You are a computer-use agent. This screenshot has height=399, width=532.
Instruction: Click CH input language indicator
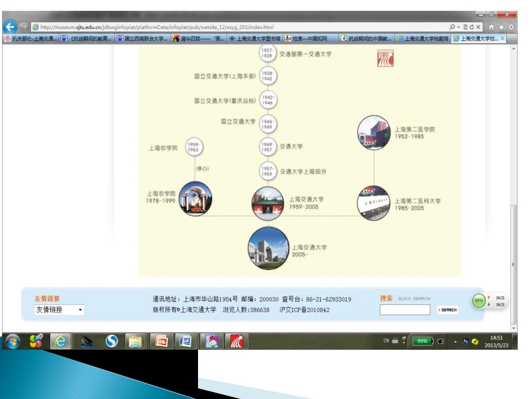[386, 341]
